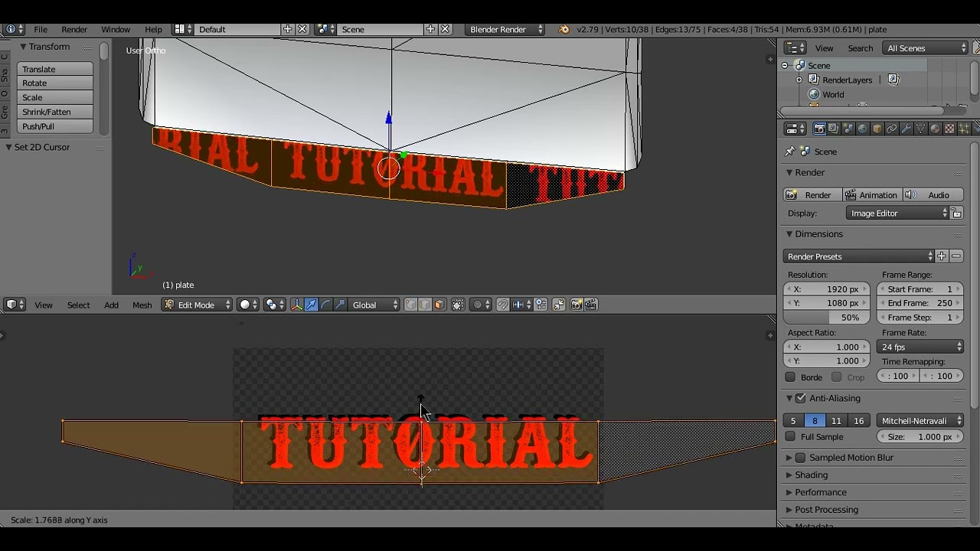The height and width of the screenshot is (551, 980).
Task: Open the Constraints properties tab (chain icon)
Action: 892,129
